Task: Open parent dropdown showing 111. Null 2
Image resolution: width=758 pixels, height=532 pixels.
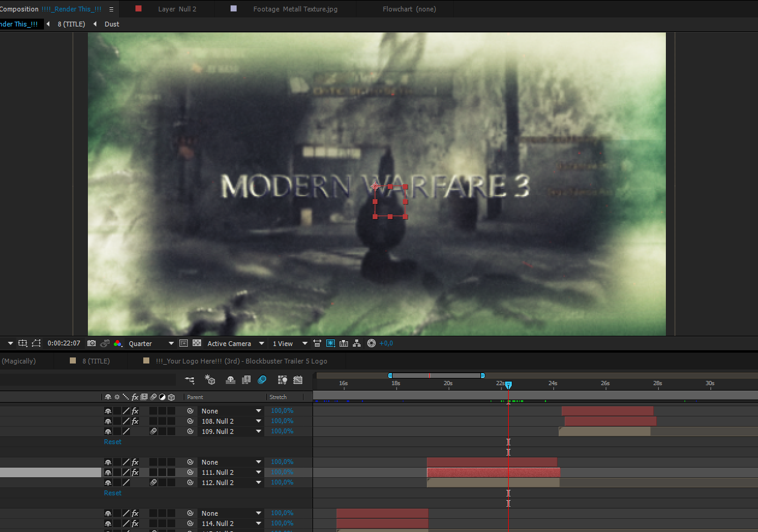Action: pos(231,472)
